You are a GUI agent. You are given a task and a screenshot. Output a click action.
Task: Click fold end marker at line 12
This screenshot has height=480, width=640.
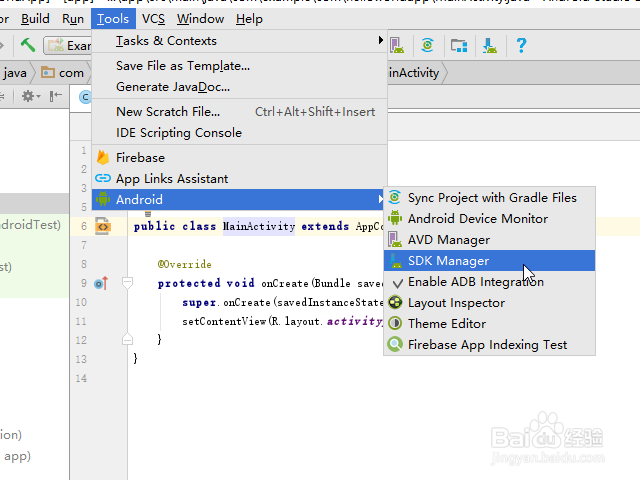[127, 340]
